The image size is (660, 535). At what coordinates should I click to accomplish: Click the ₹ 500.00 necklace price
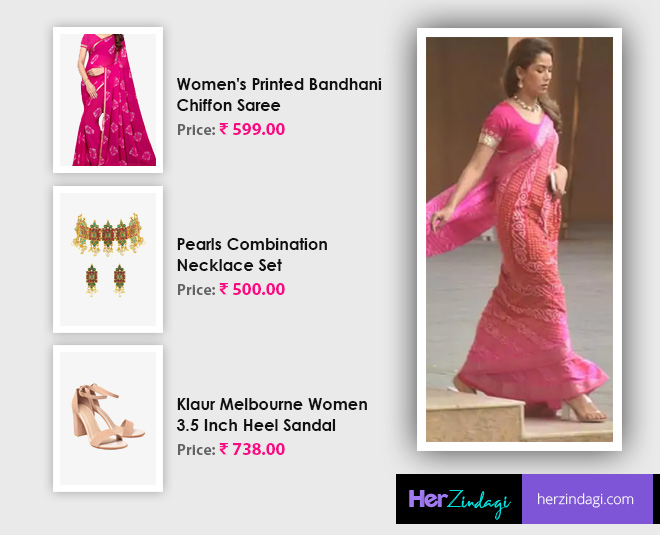click(252, 289)
